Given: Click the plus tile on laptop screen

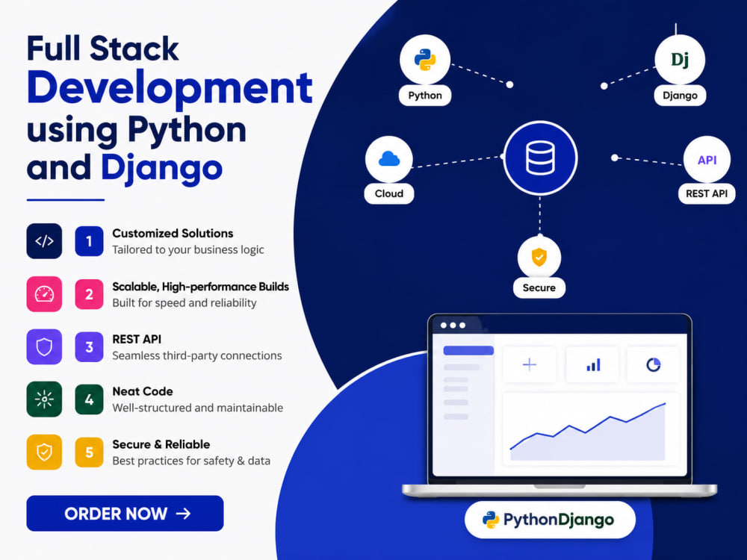Looking at the screenshot, I should click(530, 365).
